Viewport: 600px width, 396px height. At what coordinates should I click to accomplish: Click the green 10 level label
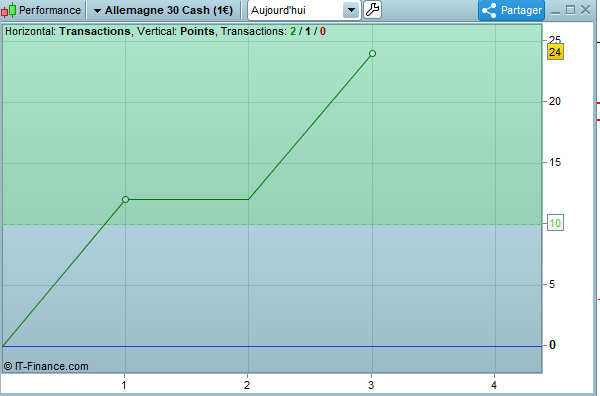tap(555, 223)
